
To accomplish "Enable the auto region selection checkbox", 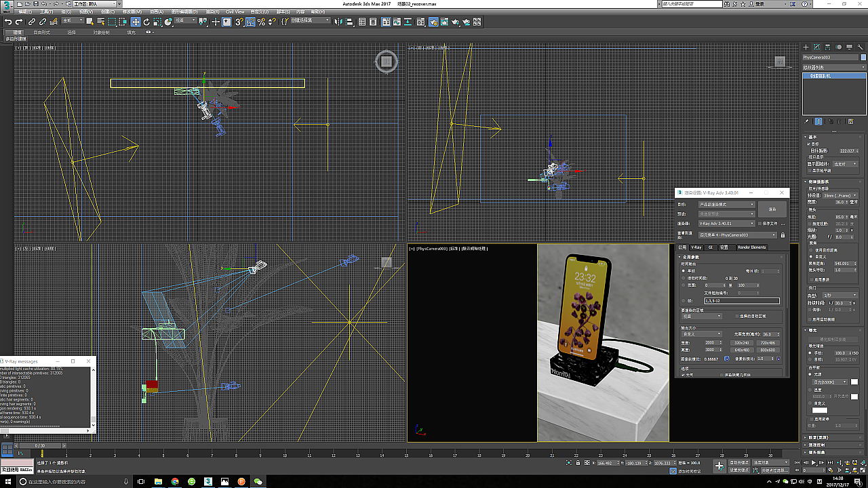I will pyautogui.click(x=735, y=317).
